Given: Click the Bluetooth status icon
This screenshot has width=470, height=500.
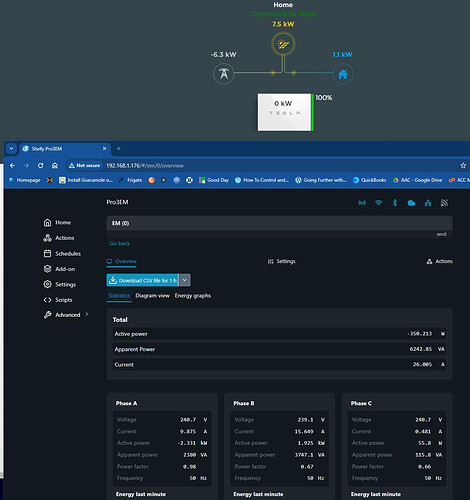Looking at the screenshot, I should (395, 203).
